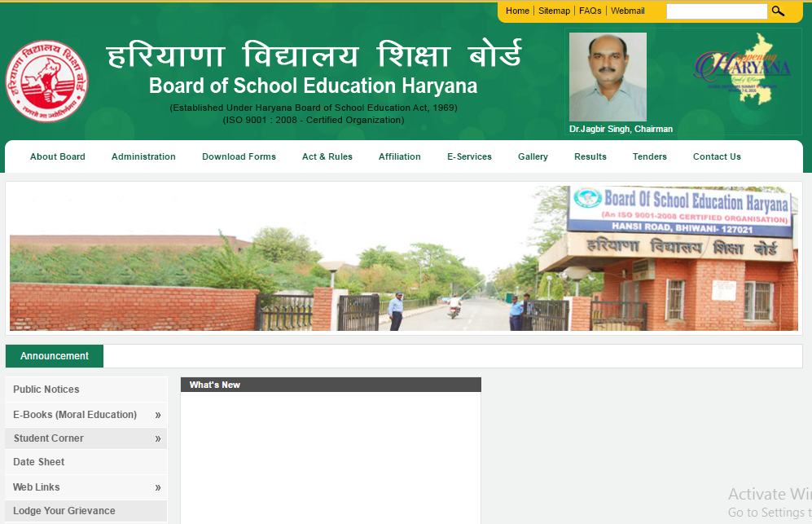Viewport: 812px width, 524px height.
Task: Open the Home link
Action: pos(517,11)
